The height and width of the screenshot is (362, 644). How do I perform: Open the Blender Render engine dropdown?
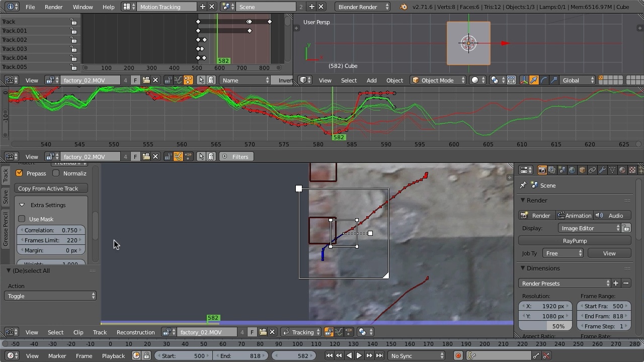[364, 7]
